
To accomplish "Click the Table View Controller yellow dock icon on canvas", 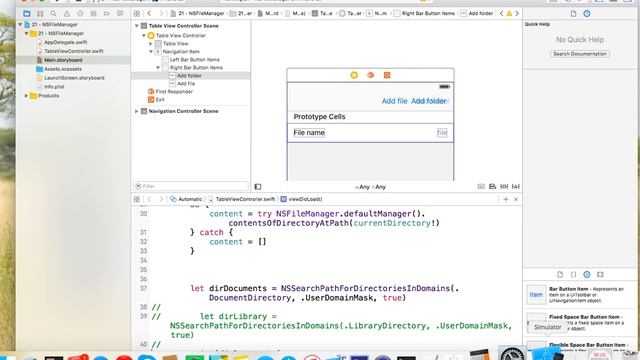I will (x=354, y=75).
